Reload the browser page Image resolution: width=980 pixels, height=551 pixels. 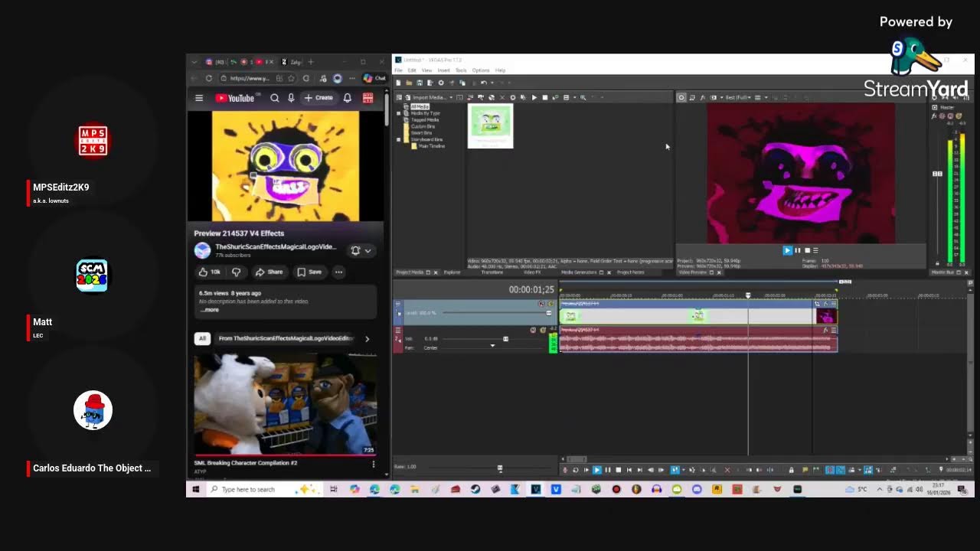(208, 78)
